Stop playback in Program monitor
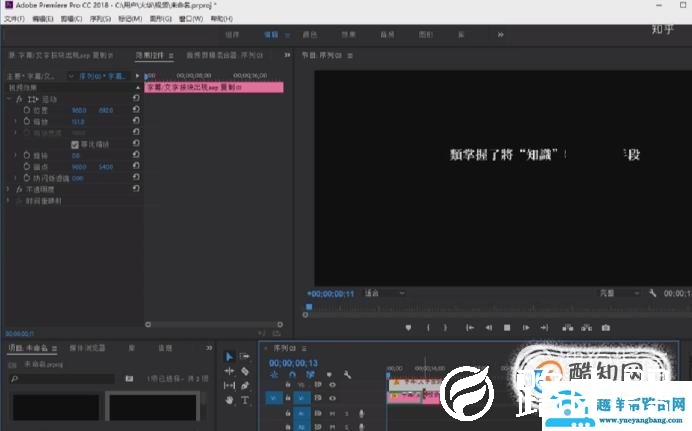692x431 pixels. pyautogui.click(x=507, y=328)
